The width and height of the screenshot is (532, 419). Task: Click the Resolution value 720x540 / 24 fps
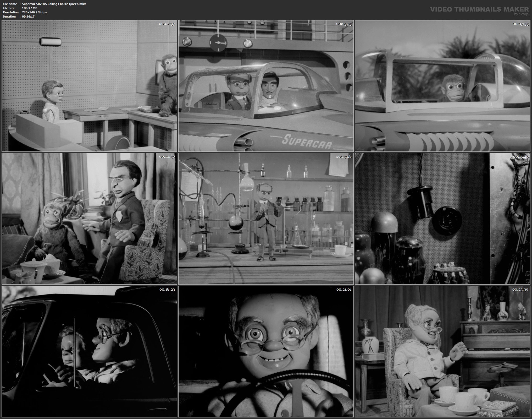(34, 12)
